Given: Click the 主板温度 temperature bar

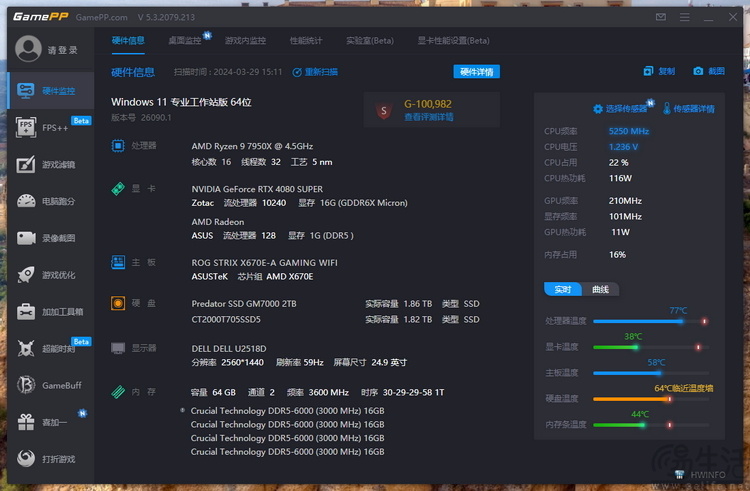Looking at the screenshot, I should (651, 373).
